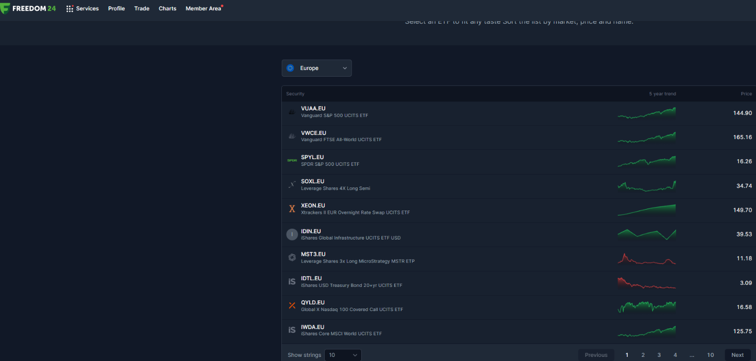Image resolution: width=756 pixels, height=361 pixels.
Task: Open the VWCE.EU Vanguard FTSE All-World row
Action: (x=519, y=137)
